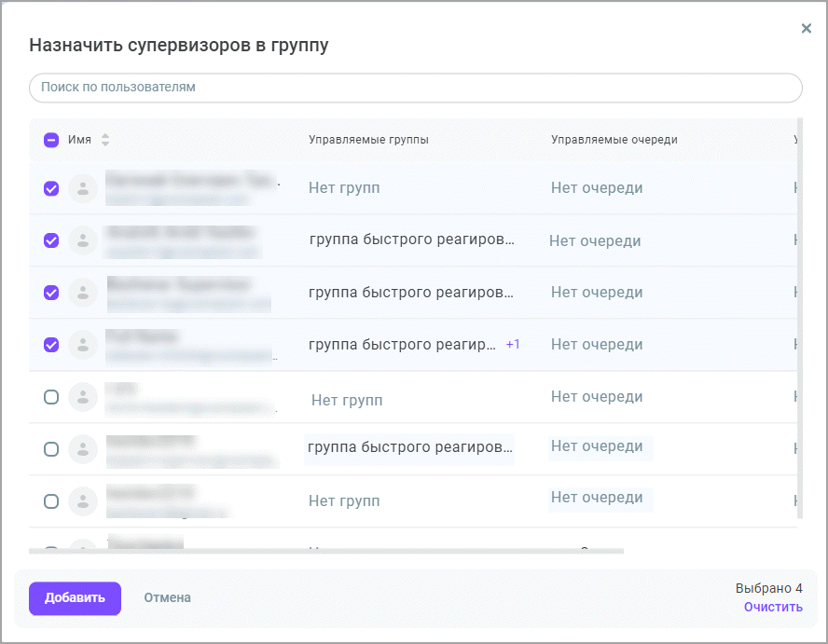Click avatar icon of sixth user row
Screen dimensions: 828x644
coord(83,449)
